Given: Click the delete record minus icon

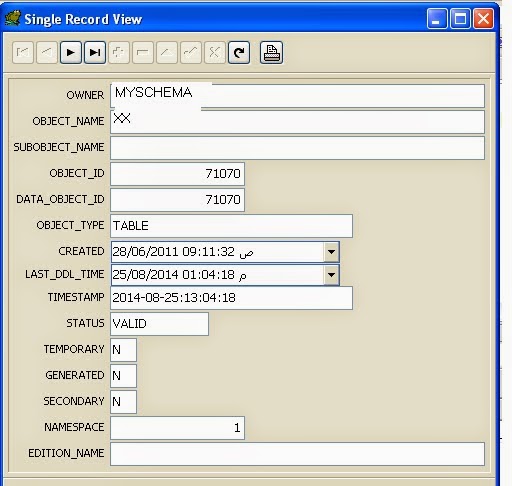Looking at the screenshot, I should (x=143, y=52).
